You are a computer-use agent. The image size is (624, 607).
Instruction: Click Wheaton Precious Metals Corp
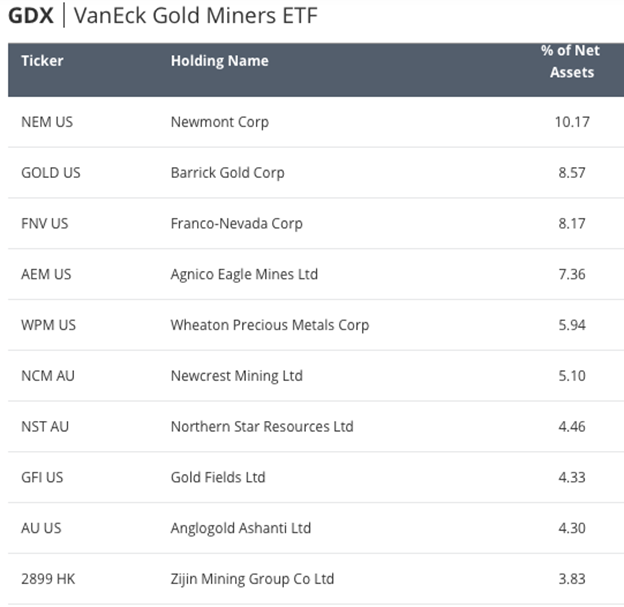tap(270, 325)
